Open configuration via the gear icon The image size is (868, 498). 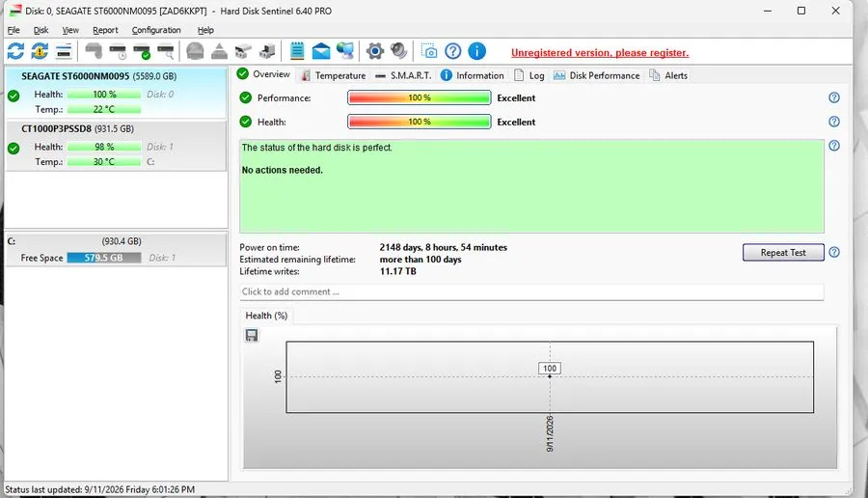coord(375,51)
